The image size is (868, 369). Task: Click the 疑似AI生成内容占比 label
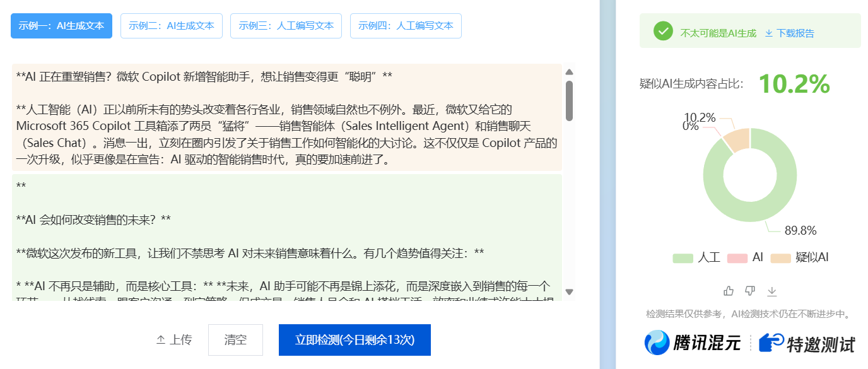click(692, 84)
